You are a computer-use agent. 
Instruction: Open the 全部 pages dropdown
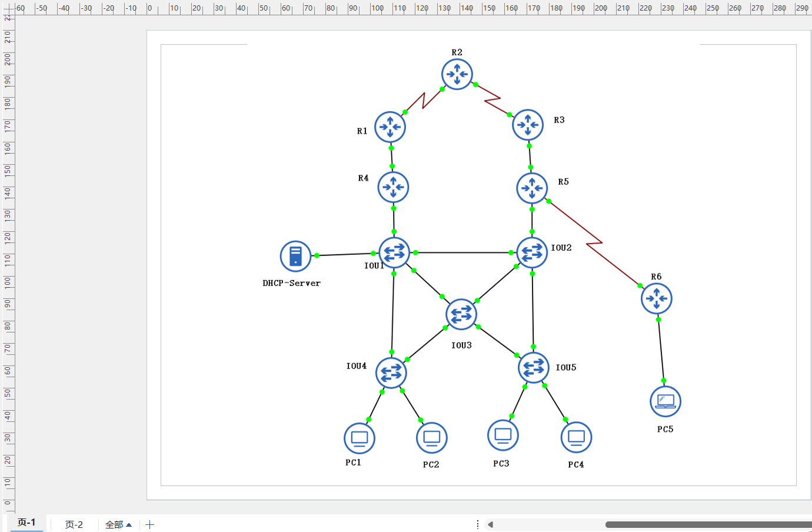click(x=118, y=524)
